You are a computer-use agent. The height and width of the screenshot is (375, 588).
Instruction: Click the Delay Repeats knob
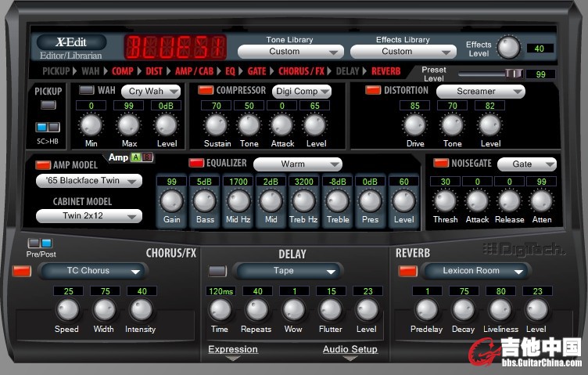(x=257, y=310)
